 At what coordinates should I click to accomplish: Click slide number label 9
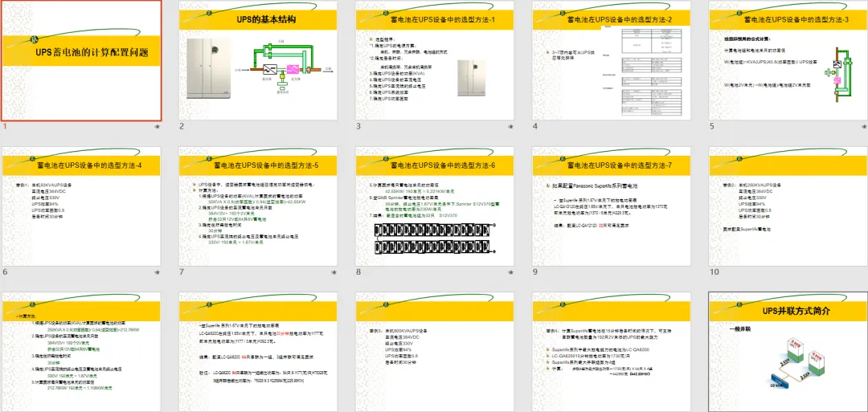click(x=535, y=272)
